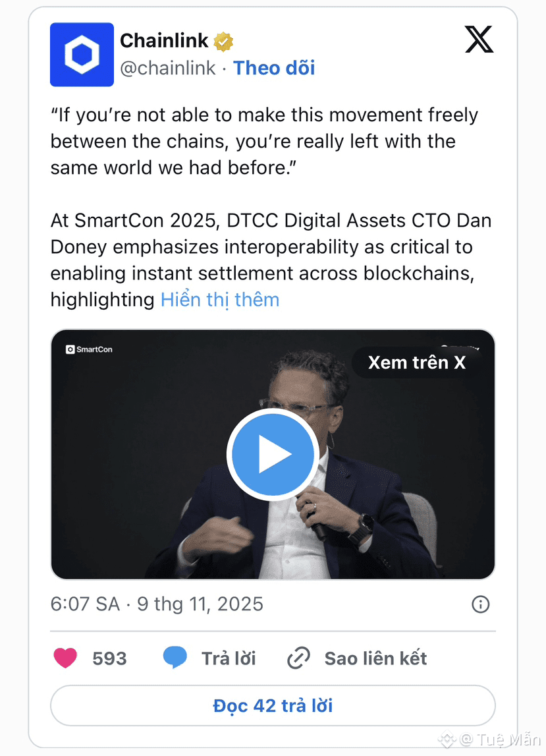The height and width of the screenshot is (756, 546).
Task: Click the "Trả lời" reply label
Action: pos(229,658)
